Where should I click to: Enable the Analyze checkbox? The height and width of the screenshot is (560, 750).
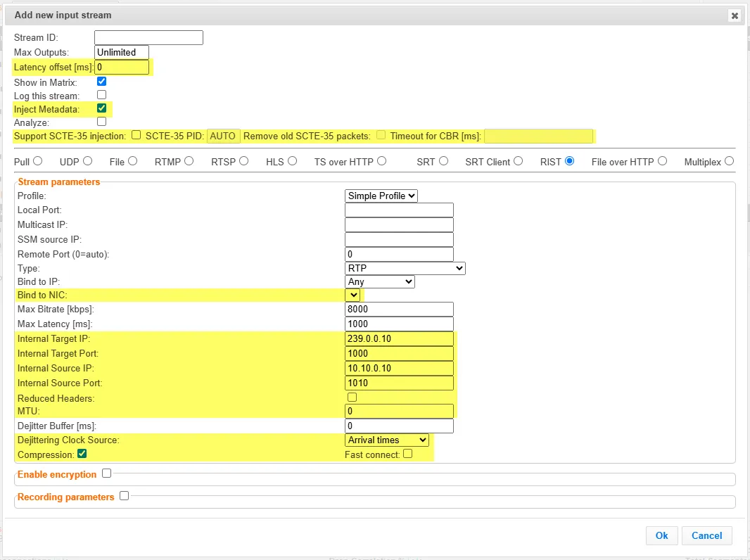(x=101, y=122)
